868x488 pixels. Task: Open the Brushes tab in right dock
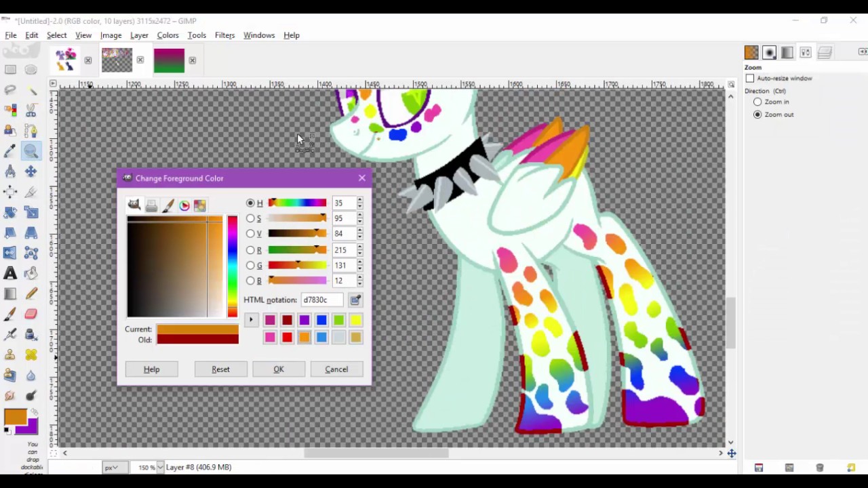[769, 52]
